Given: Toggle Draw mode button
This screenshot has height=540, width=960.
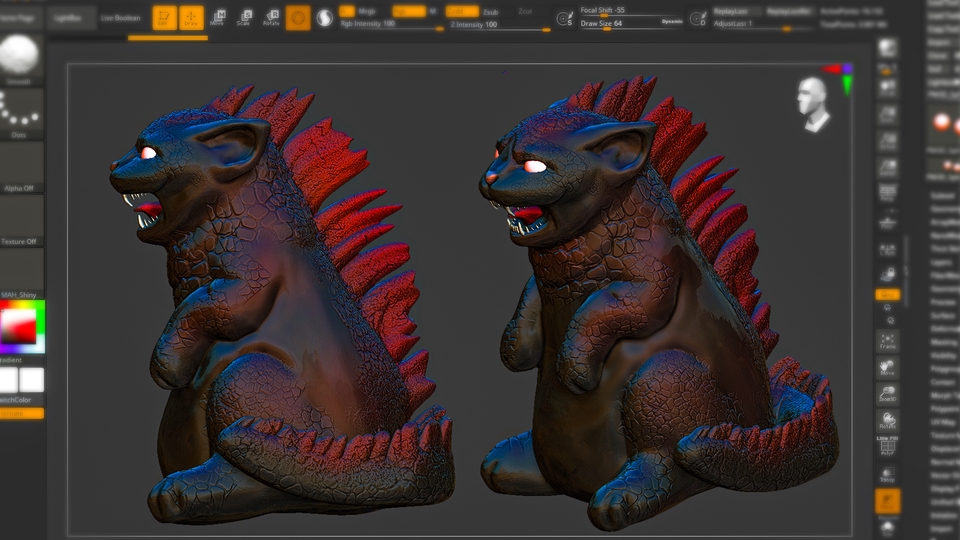Looking at the screenshot, I should tap(191, 18).
